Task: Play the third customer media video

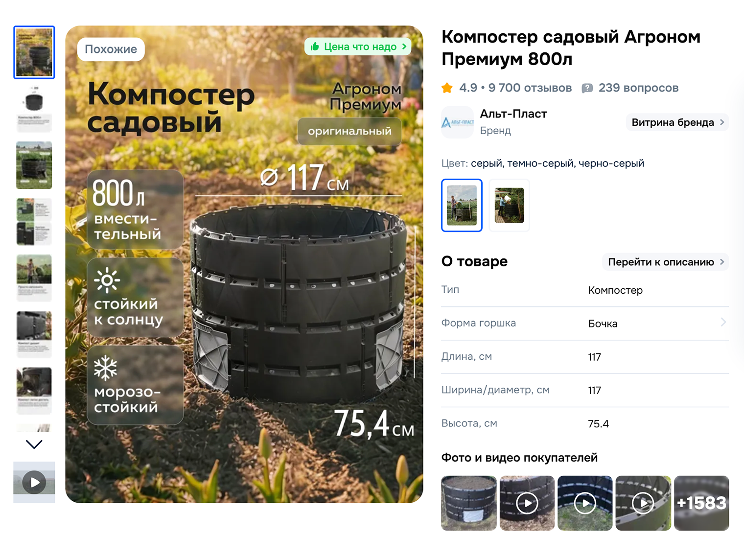Action: pyautogui.click(x=585, y=503)
